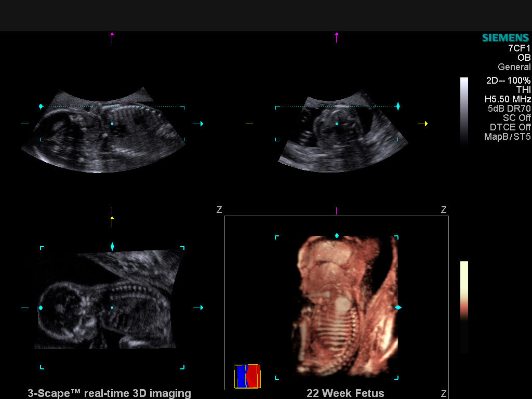Select the 3D rendered fetus skeleton image
Screen dimensions: 532x399
(345, 305)
